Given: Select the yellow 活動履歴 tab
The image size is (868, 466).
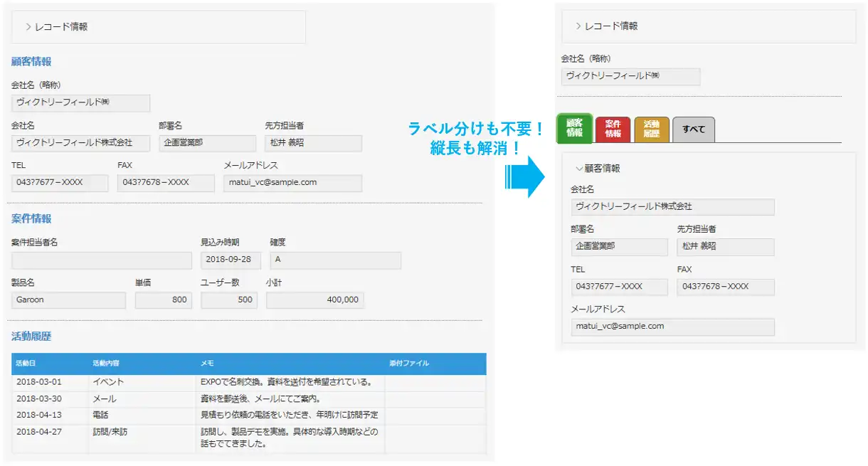Looking at the screenshot, I should coord(652,129).
